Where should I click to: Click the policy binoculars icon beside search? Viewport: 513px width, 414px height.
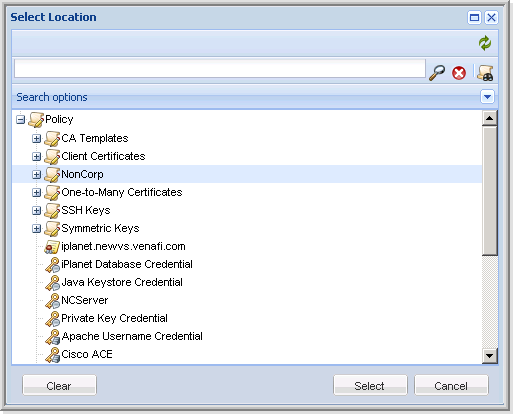[485, 73]
